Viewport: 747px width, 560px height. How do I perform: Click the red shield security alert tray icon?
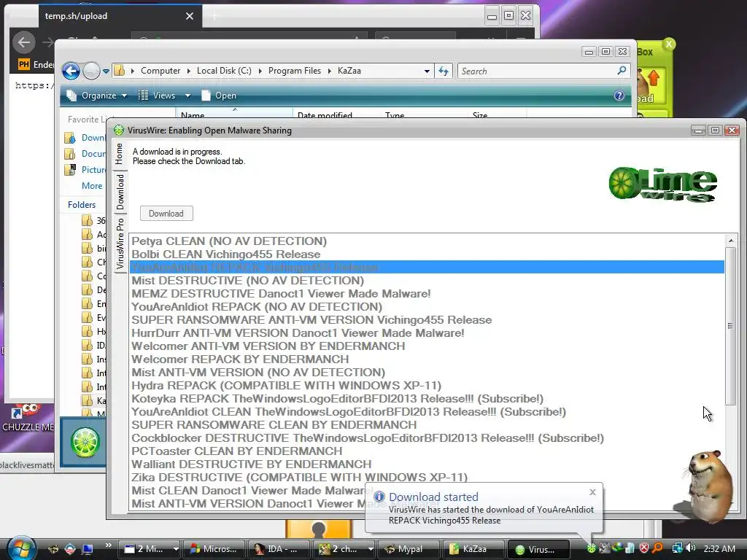click(644, 548)
